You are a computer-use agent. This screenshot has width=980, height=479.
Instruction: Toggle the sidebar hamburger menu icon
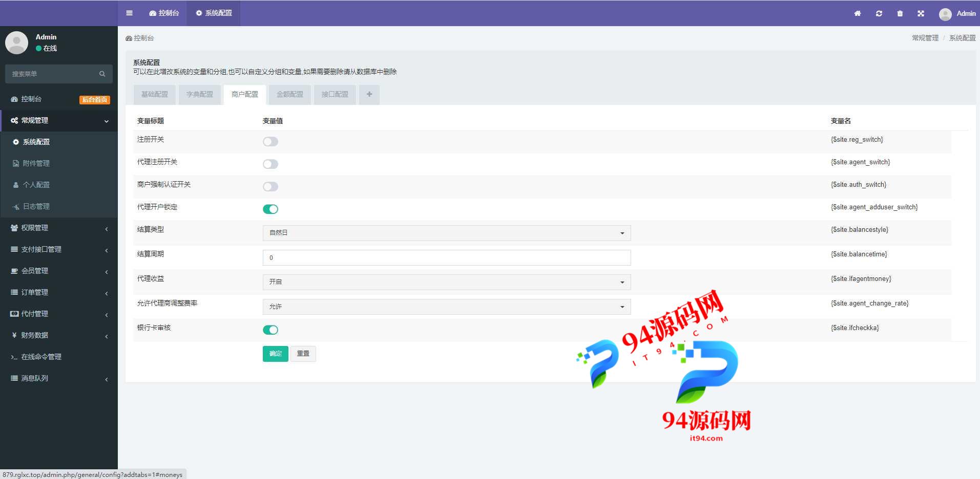tap(129, 13)
